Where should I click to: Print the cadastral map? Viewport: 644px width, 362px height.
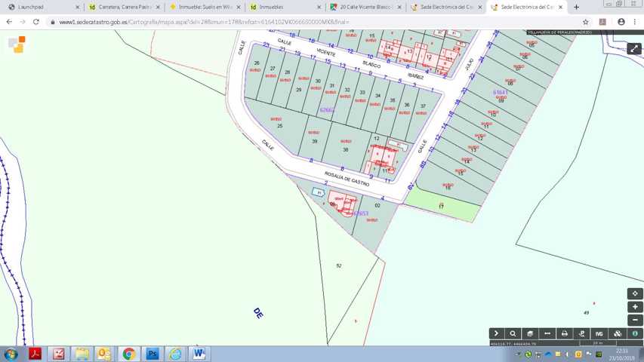pyautogui.click(x=565, y=333)
